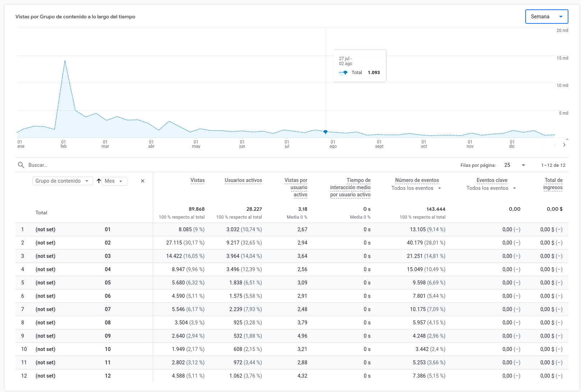The width and height of the screenshot is (581, 392).
Task: Select the row for month 02
Action: tap(107, 243)
